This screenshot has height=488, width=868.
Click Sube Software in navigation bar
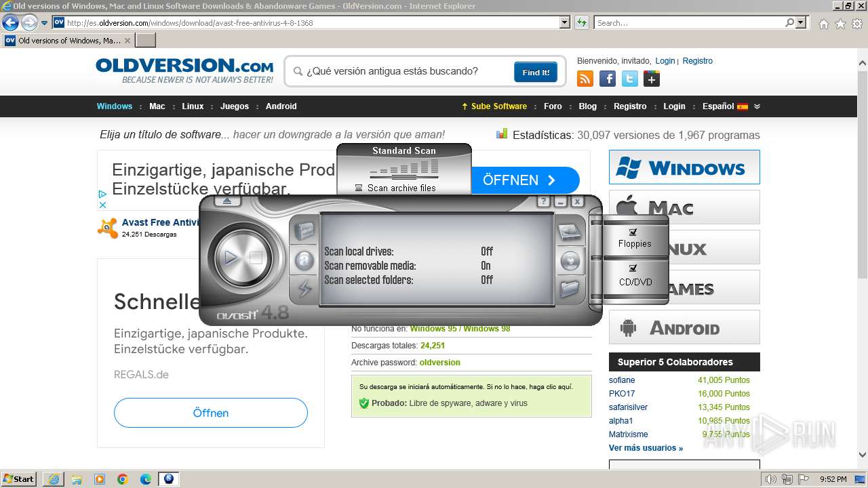click(494, 106)
